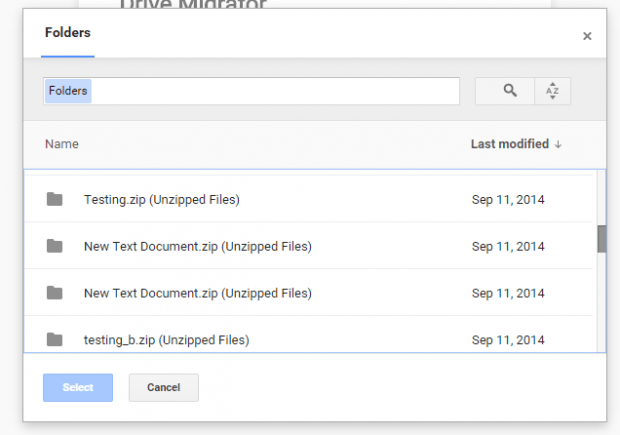Click the down arrow next to Last modified
Screen dimensions: 620x435
(x=558, y=144)
